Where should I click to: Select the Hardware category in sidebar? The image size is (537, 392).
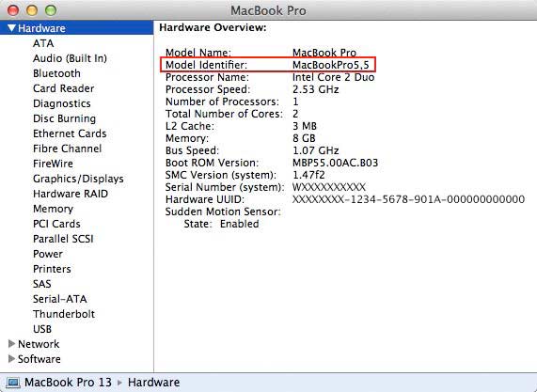(77, 28)
